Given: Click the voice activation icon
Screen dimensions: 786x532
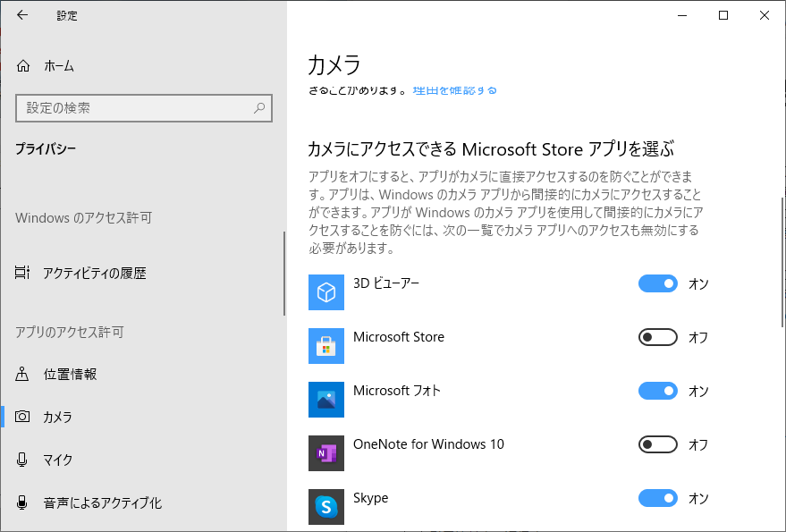Looking at the screenshot, I should pyautogui.click(x=22, y=502).
